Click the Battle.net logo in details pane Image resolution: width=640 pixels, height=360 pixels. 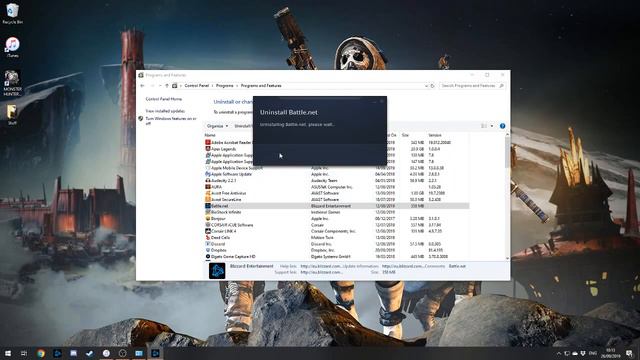point(217,271)
